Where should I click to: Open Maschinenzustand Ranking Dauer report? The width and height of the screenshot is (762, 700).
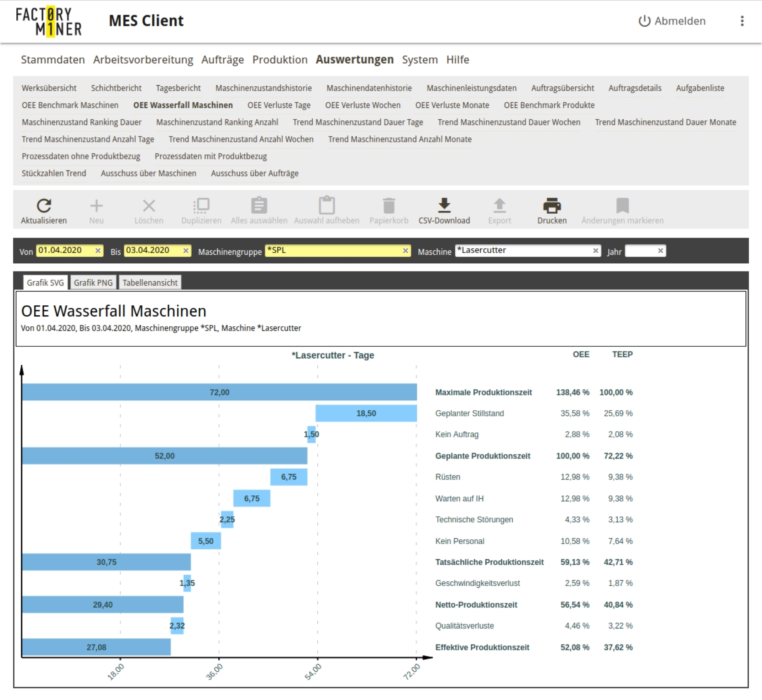pos(81,122)
